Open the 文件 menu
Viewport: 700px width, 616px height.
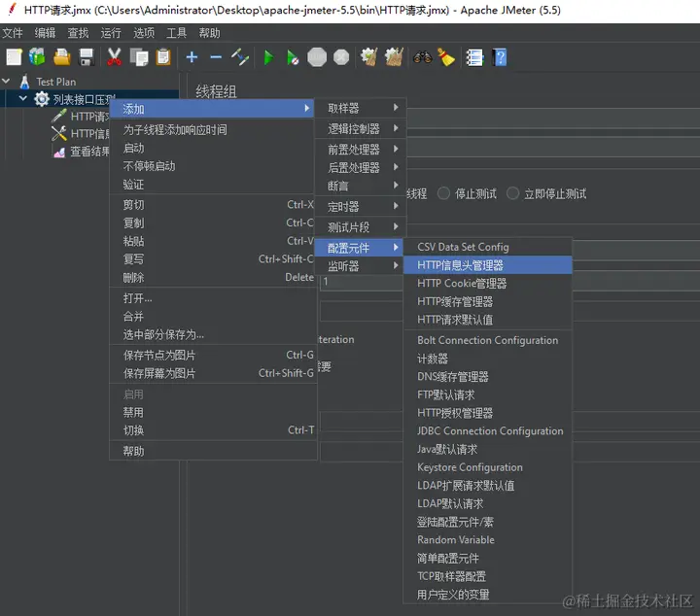(12, 33)
